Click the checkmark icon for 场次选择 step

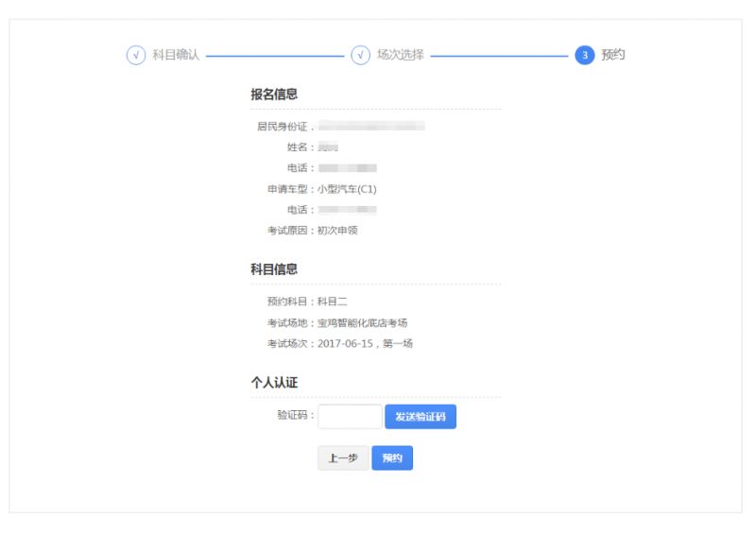[360, 55]
